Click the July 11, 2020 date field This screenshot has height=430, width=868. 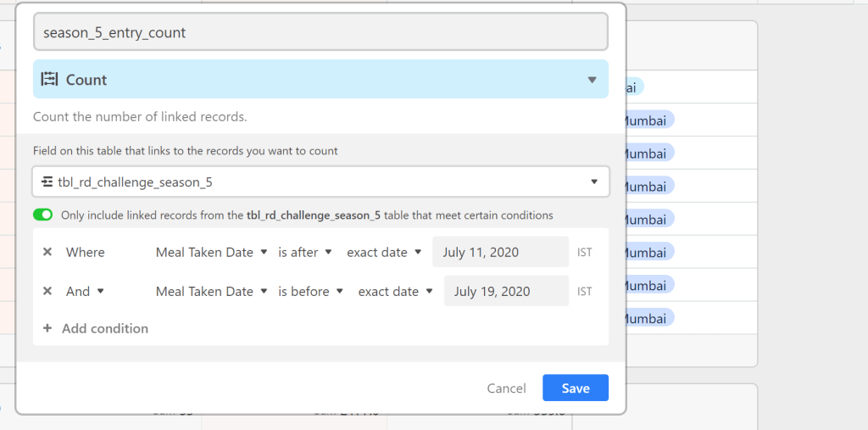click(x=500, y=252)
